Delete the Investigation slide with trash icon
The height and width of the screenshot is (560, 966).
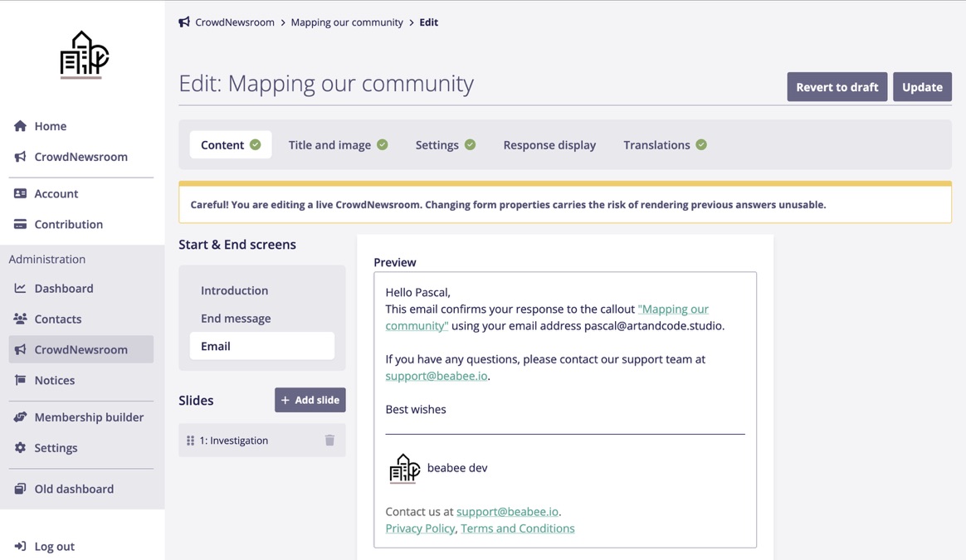[x=329, y=441]
